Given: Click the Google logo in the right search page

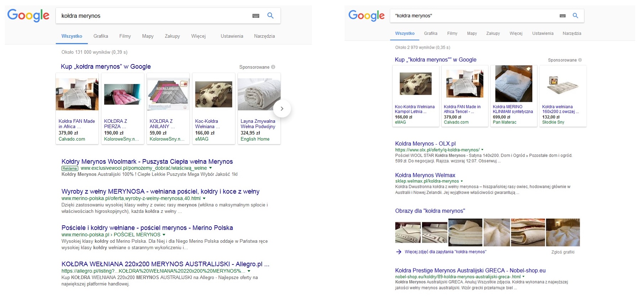Looking at the screenshot, I should (367, 15).
